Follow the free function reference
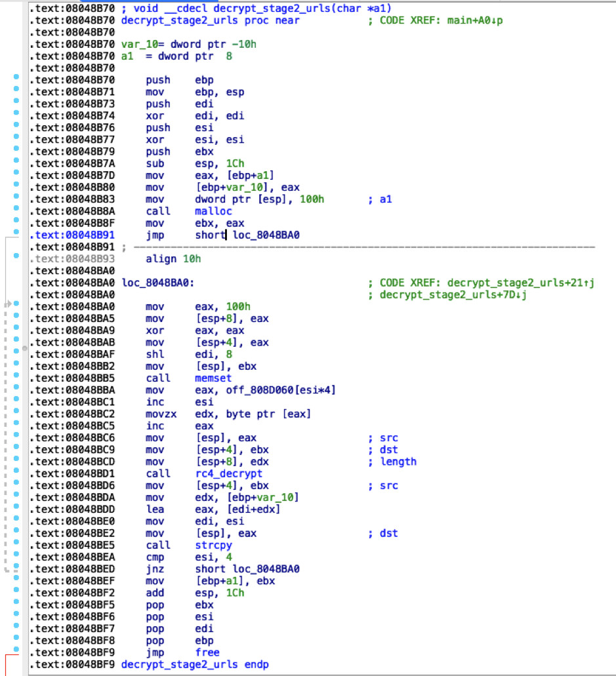This screenshot has width=616, height=676. coord(207,652)
